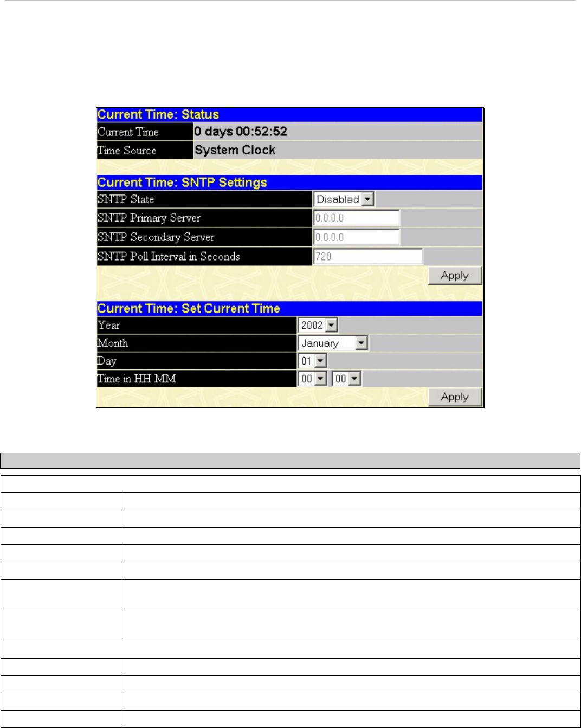Click the 'SNTP Poll Interval in Seconds' label
The height and width of the screenshot is (728, 581).
169,257
